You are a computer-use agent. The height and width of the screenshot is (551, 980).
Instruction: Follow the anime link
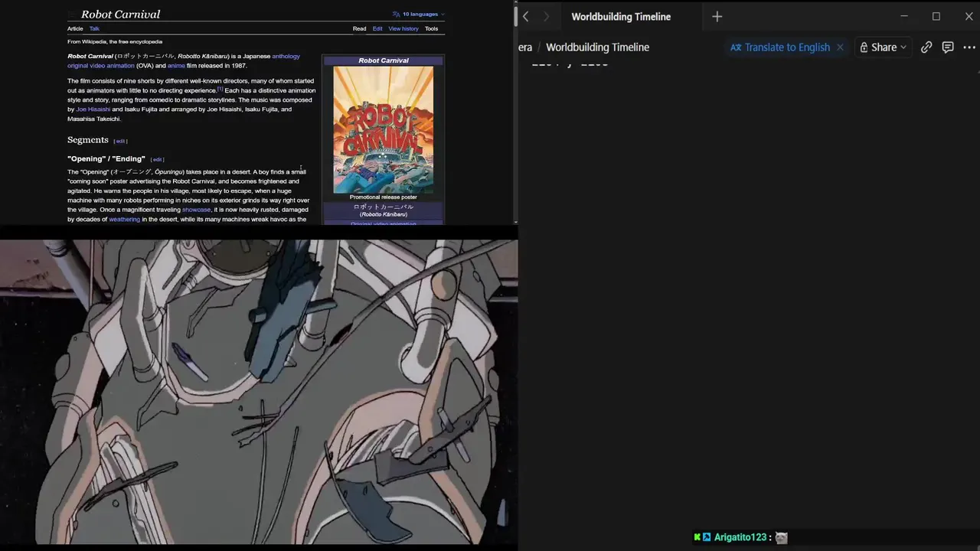[176, 66]
